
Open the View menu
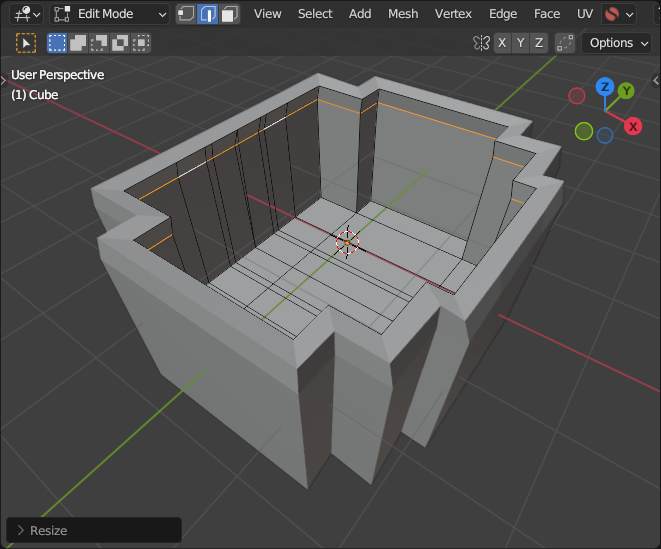point(267,14)
